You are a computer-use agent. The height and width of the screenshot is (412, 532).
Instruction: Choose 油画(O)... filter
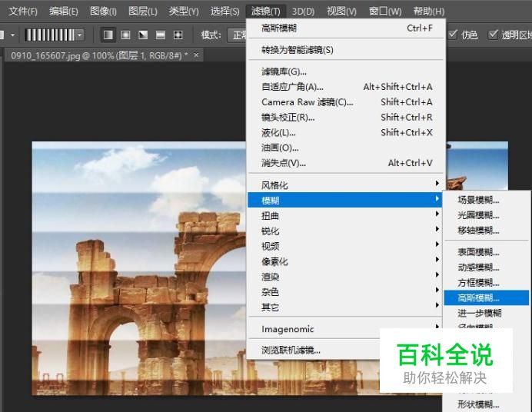[x=346, y=148]
